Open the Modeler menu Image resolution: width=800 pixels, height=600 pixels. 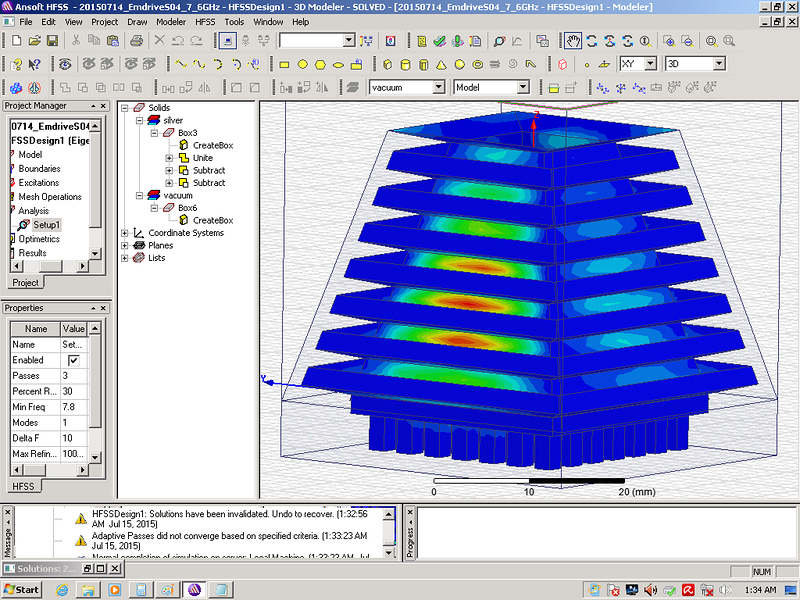pyautogui.click(x=170, y=21)
